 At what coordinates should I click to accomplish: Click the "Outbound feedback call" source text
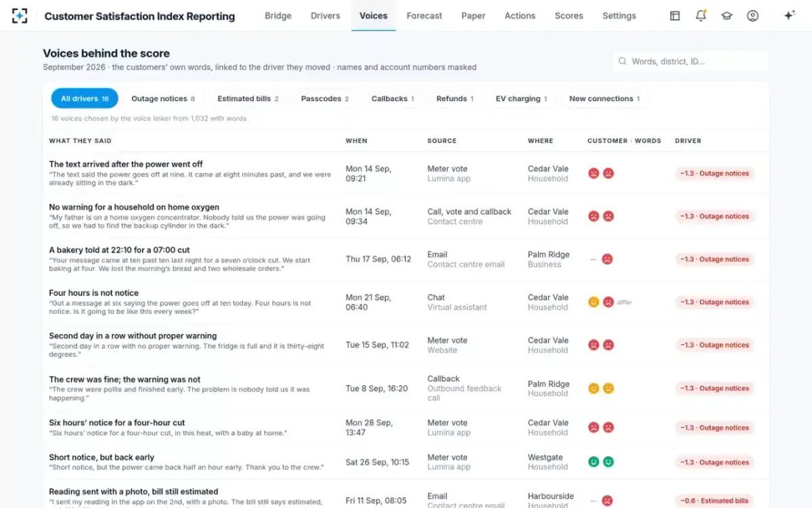(464, 393)
